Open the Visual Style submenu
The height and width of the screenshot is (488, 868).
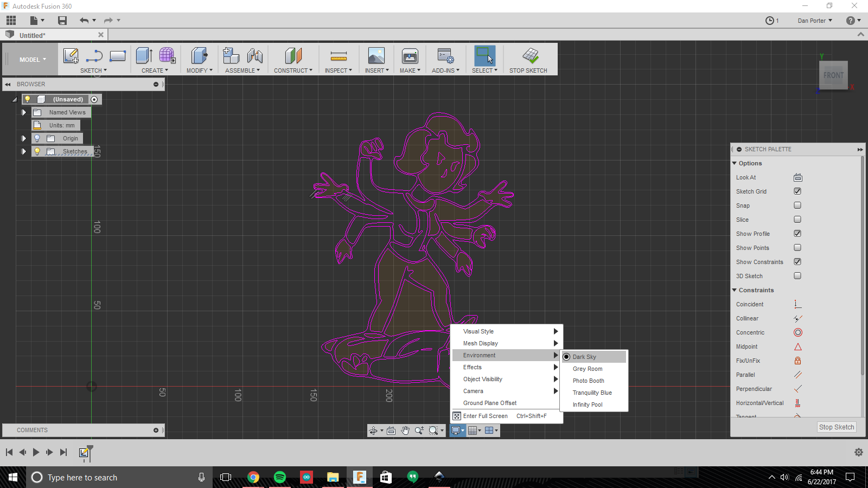(507, 331)
